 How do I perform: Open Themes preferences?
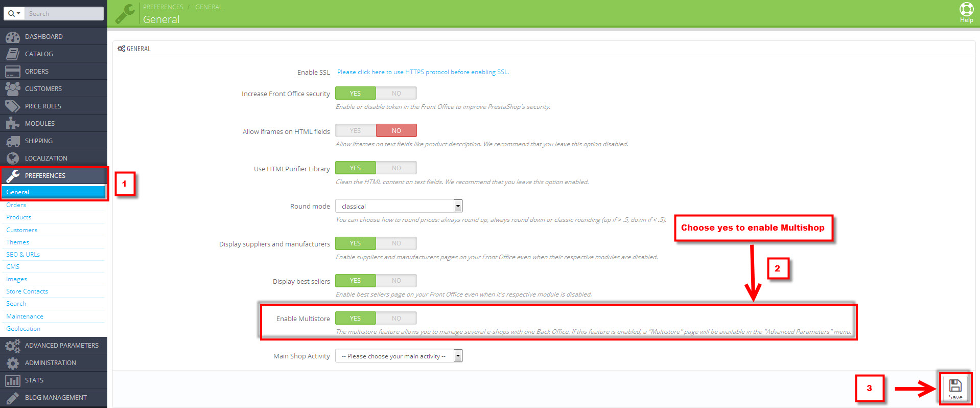pyautogui.click(x=18, y=242)
